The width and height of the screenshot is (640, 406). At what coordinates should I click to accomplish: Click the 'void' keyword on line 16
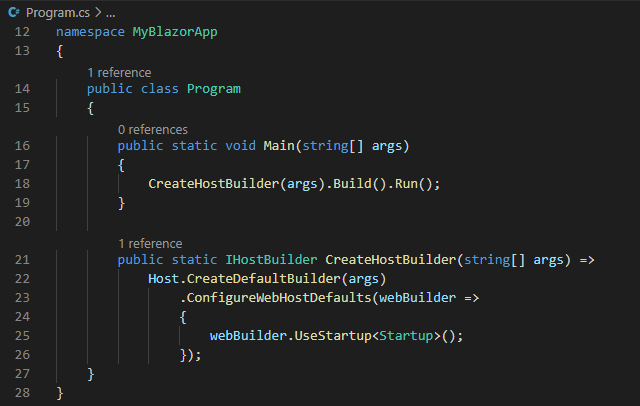click(x=240, y=146)
